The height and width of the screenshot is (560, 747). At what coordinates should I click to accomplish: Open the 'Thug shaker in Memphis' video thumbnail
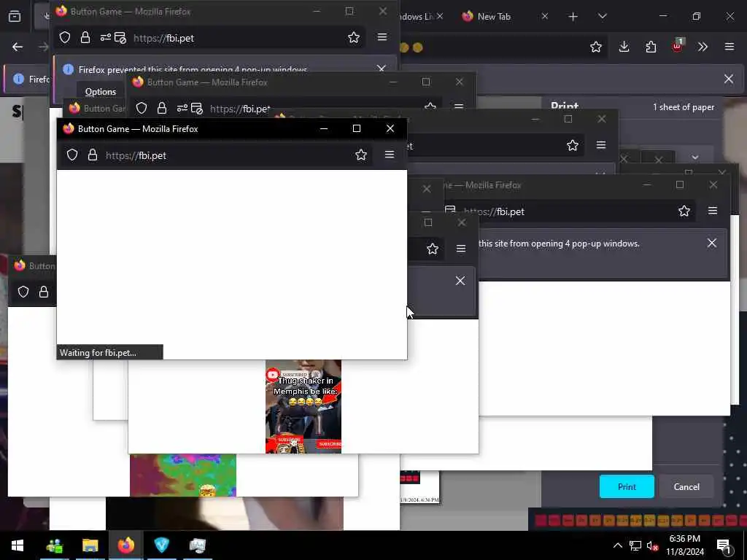point(303,407)
